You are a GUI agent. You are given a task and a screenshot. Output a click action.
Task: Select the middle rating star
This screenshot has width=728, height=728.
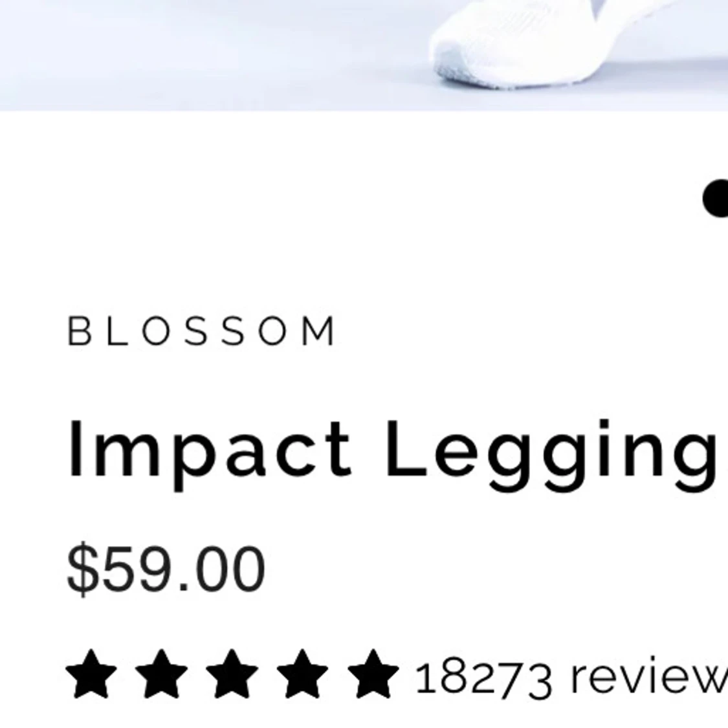point(232,674)
